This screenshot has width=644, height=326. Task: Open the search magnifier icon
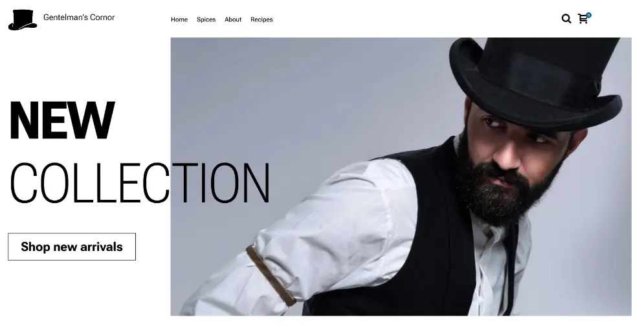pyautogui.click(x=566, y=19)
